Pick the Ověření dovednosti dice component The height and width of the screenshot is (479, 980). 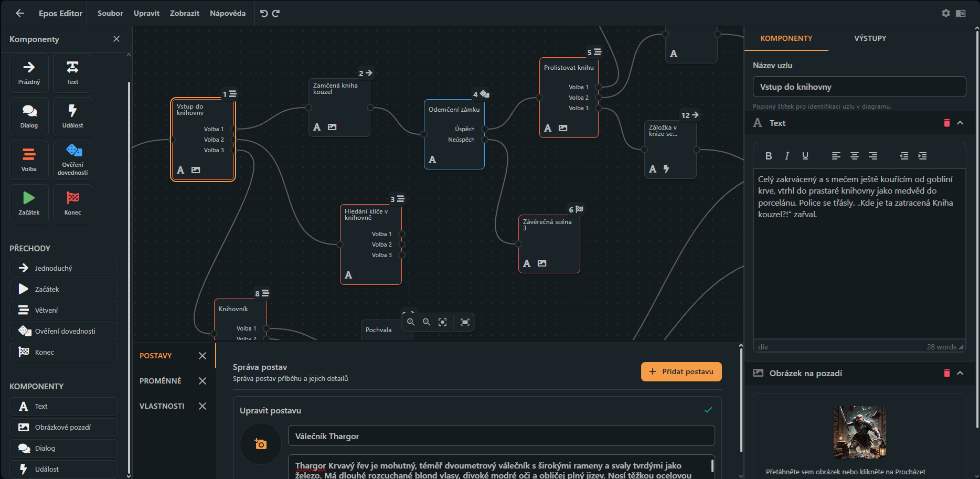[x=72, y=160]
